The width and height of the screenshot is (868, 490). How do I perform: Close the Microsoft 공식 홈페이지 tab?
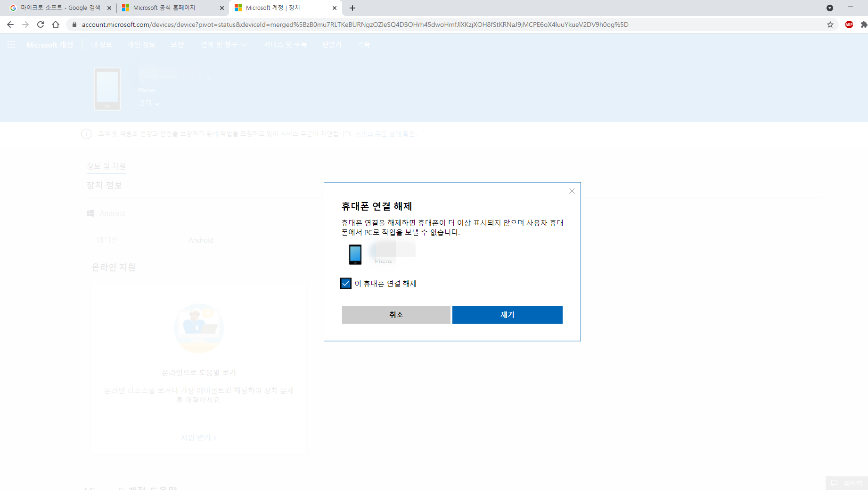coord(222,8)
